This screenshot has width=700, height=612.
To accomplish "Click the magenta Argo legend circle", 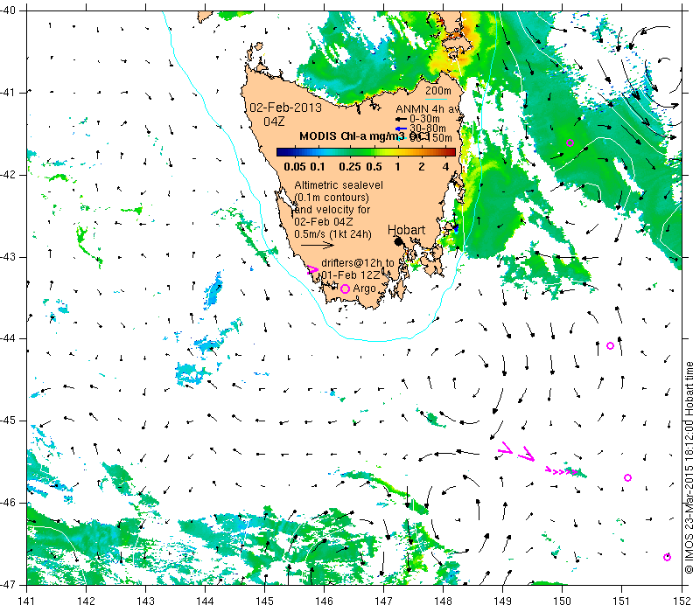I will click(x=345, y=289).
